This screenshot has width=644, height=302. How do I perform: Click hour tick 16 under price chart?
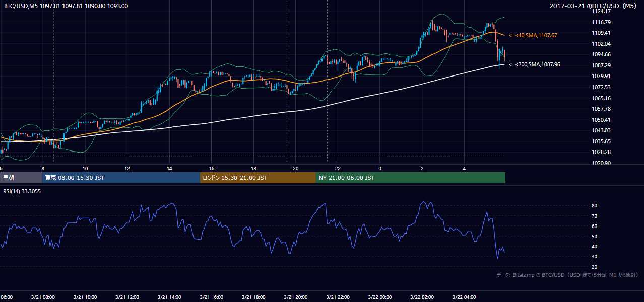[x=212, y=168]
